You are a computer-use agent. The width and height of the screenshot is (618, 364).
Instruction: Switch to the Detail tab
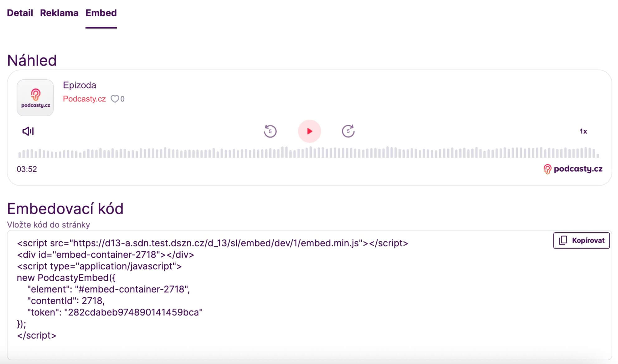(x=20, y=13)
